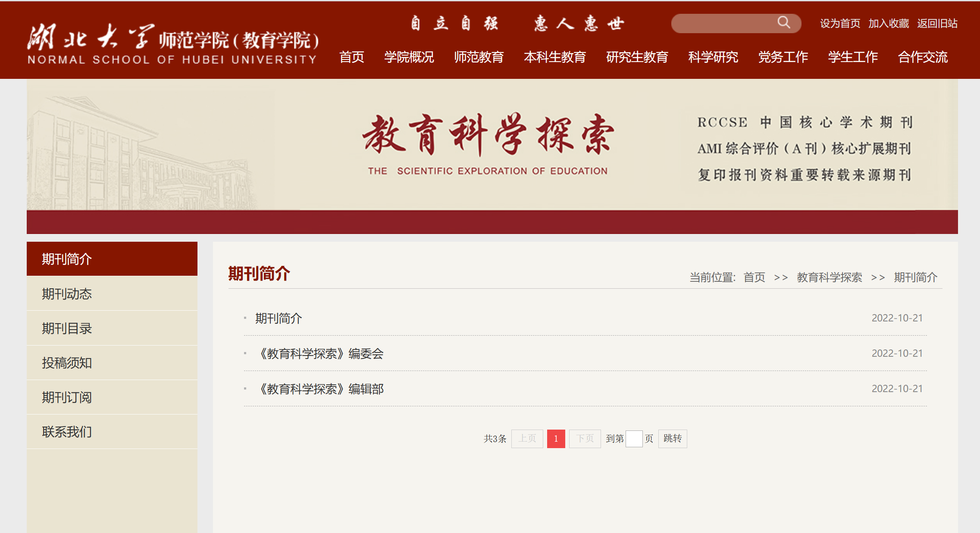Open 党务工作 navigation menu
The height and width of the screenshot is (533, 980).
783,57
